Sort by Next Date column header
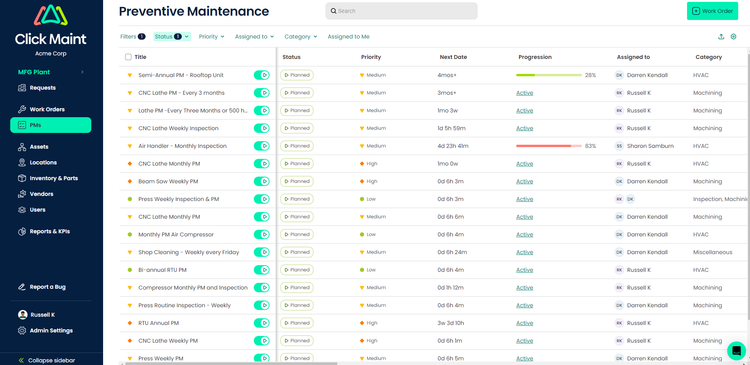This screenshot has width=750, height=365. (453, 57)
